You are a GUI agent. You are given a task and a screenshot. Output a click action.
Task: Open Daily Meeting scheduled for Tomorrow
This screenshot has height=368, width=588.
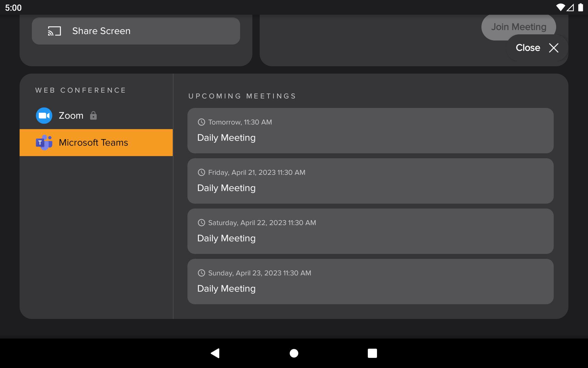(371, 131)
